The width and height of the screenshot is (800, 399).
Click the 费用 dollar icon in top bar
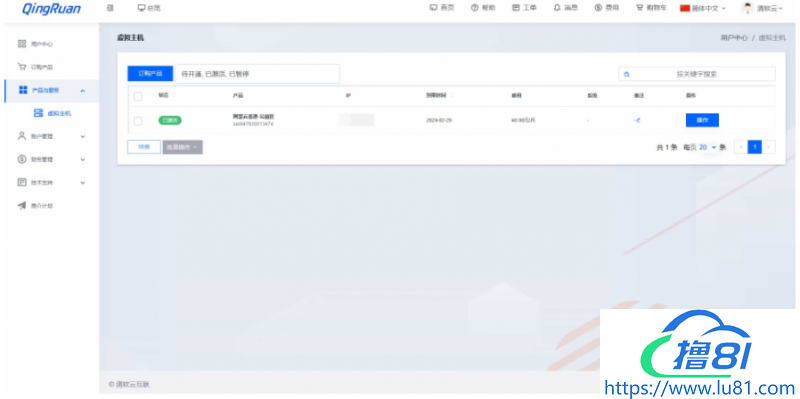598,8
